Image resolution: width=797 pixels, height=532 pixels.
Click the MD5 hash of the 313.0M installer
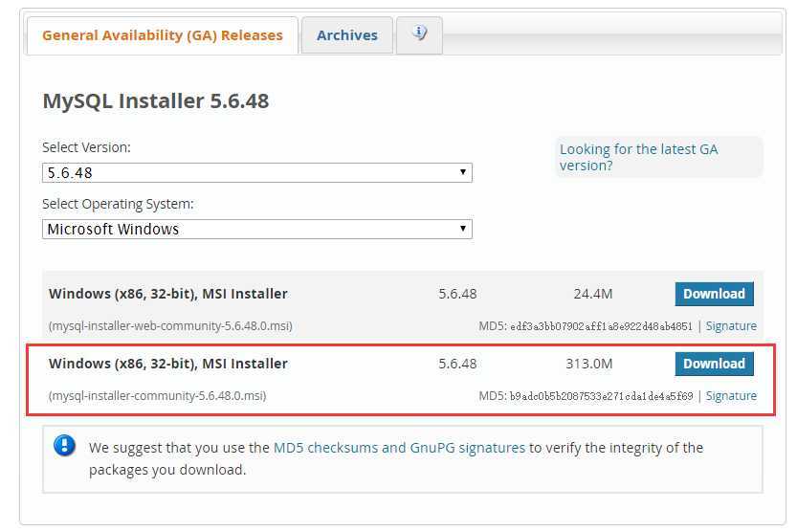[601, 396]
